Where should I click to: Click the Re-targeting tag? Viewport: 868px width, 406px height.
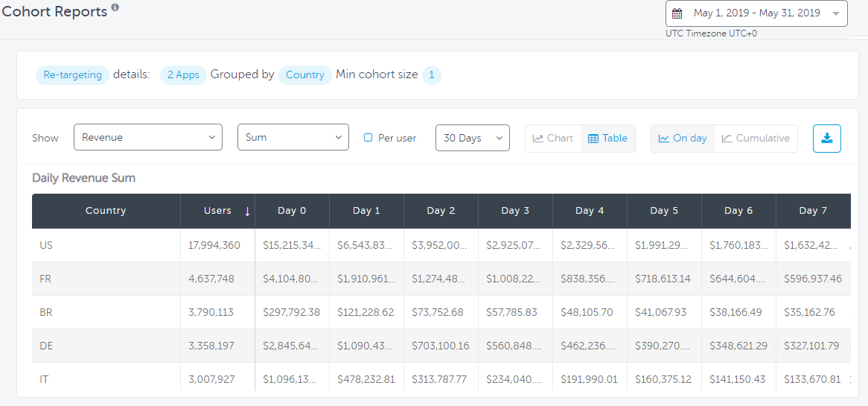coord(72,75)
